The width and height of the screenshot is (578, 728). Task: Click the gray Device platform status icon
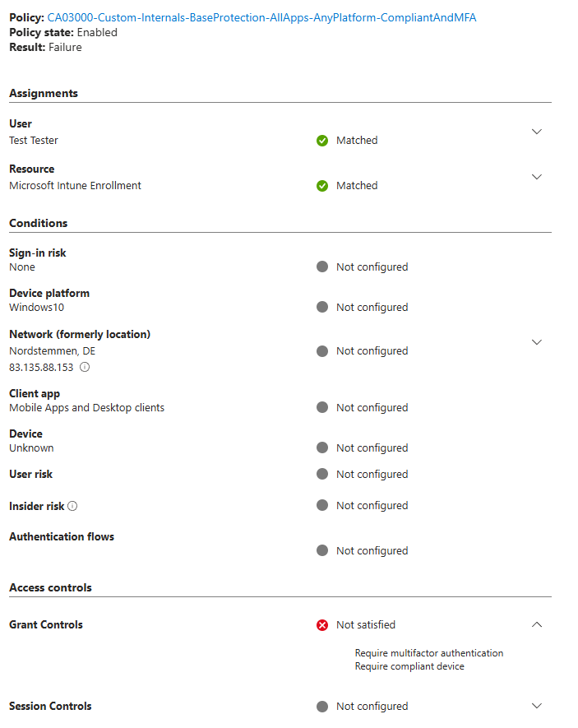pos(322,308)
